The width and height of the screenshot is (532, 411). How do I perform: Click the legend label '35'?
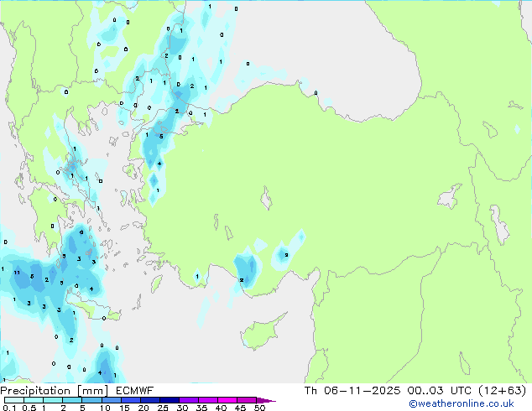point(201,408)
